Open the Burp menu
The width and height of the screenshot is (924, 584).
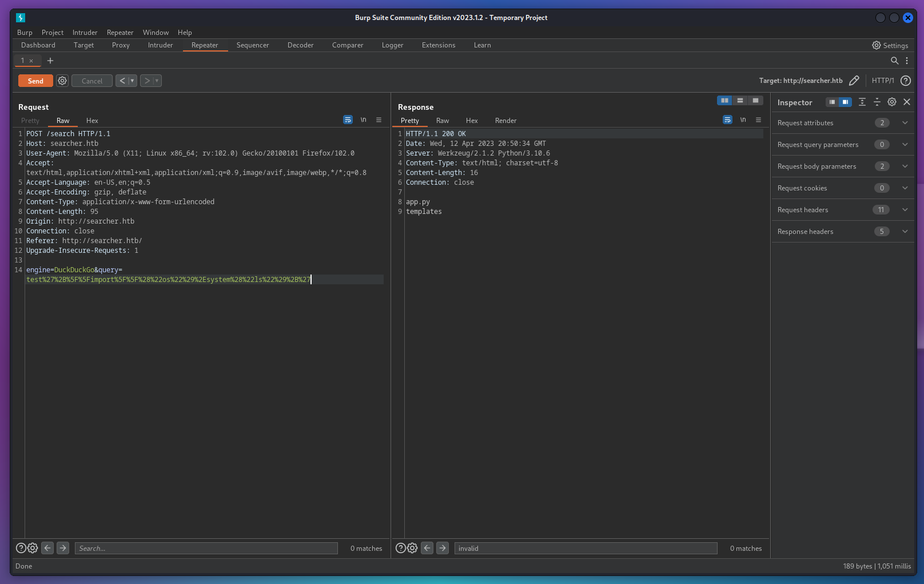[25, 33]
